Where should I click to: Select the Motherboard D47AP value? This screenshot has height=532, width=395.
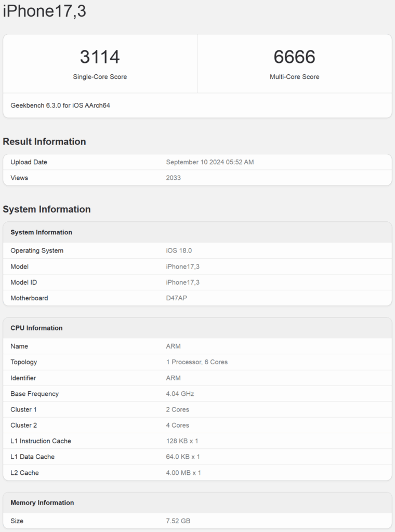177,298
